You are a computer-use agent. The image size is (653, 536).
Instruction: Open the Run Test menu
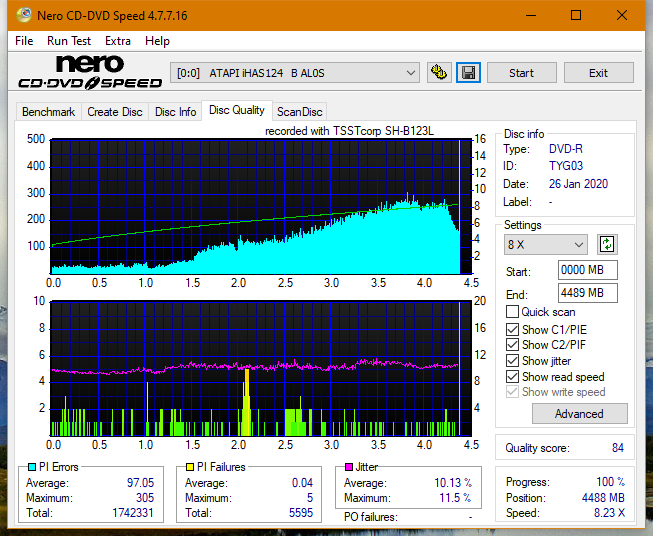pyautogui.click(x=69, y=41)
